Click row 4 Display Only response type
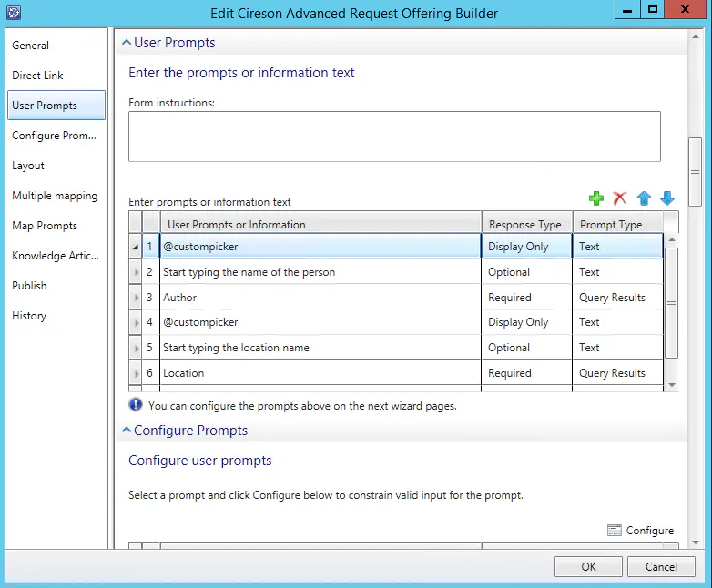 [x=527, y=322]
